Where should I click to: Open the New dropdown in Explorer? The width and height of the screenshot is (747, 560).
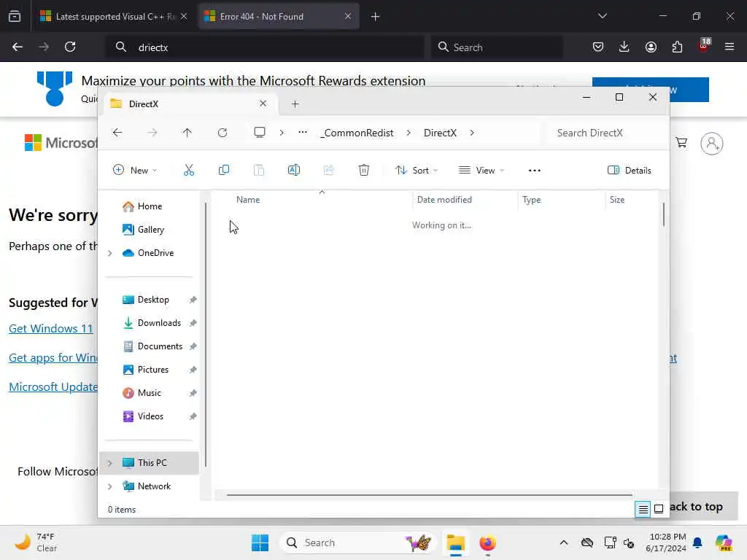pyautogui.click(x=135, y=170)
